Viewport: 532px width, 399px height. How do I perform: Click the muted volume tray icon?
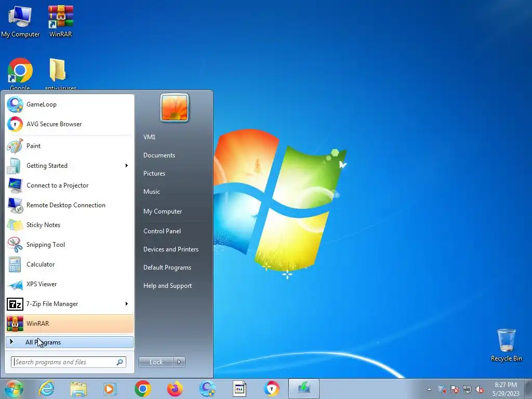coord(480,389)
